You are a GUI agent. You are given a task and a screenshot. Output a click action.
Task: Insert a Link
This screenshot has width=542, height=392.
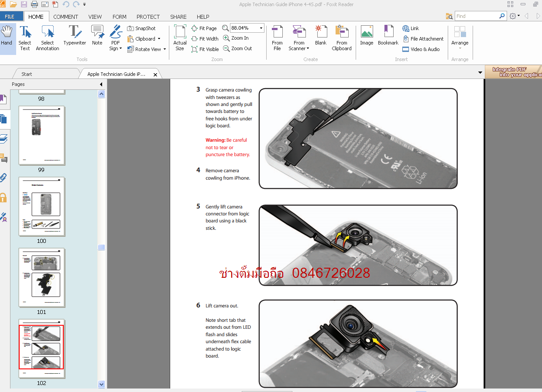tap(411, 28)
